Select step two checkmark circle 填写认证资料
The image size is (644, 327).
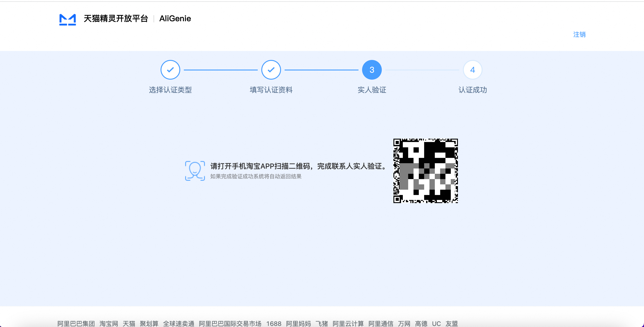tap(271, 70)
